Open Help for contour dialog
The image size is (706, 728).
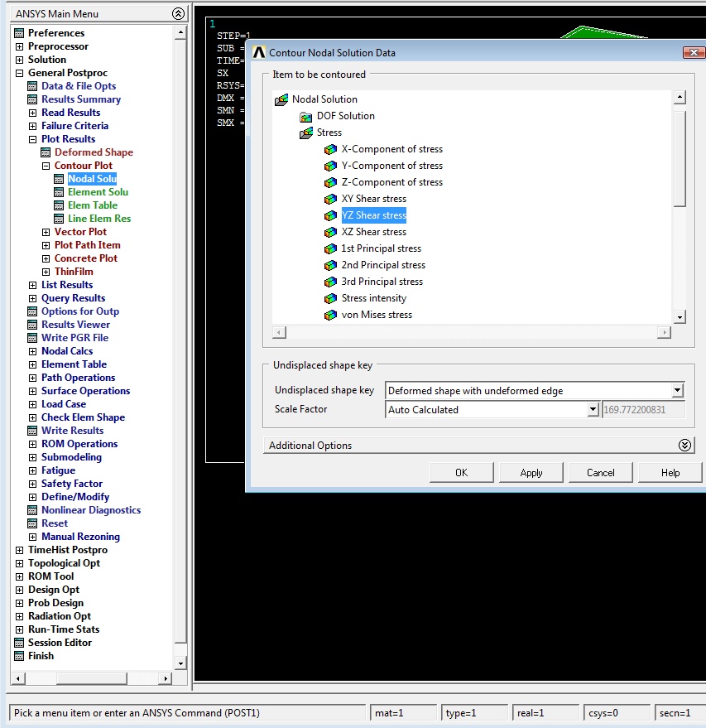tap(670, 473)
